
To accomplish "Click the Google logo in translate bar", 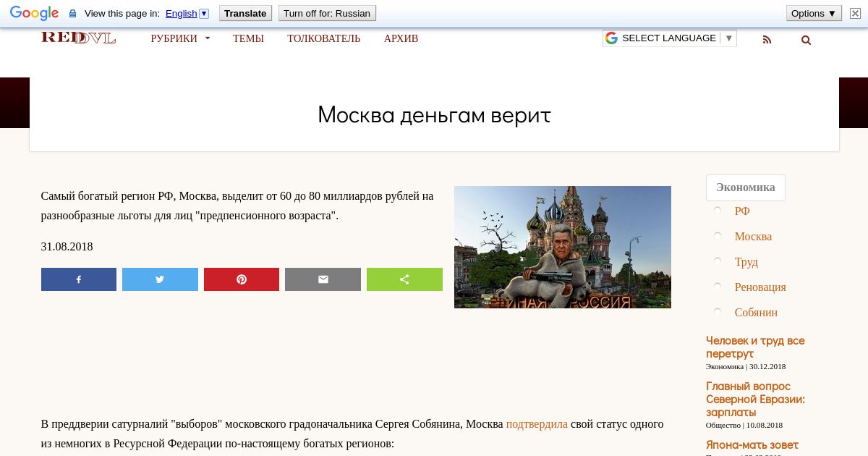I will point(34,13).
